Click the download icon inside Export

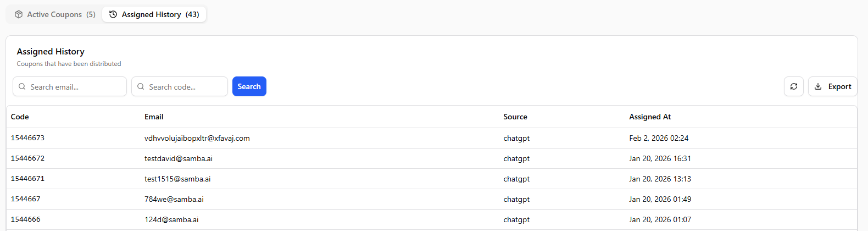click(x=818, y=86)
